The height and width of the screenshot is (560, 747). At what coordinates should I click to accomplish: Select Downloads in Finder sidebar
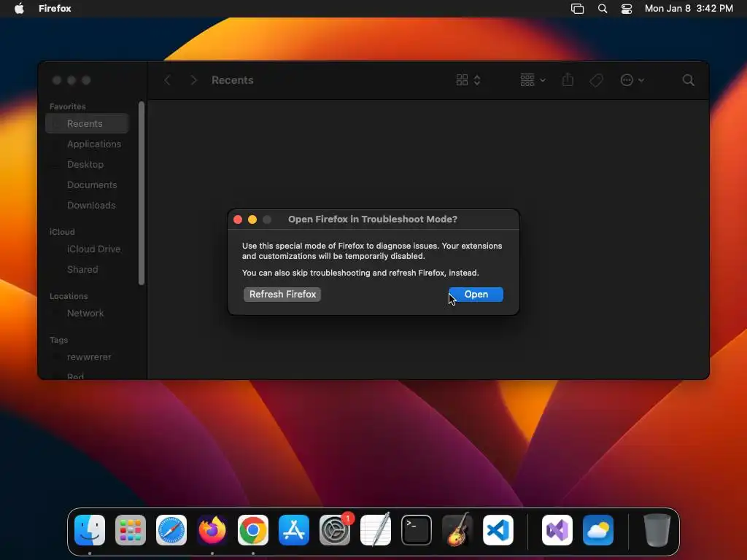click(x=88, y=205)
